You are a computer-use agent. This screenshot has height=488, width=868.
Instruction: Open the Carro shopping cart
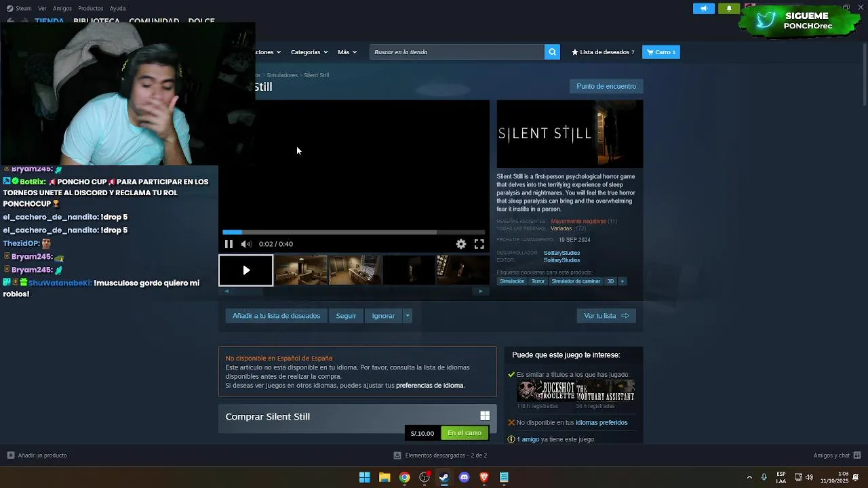tap(661, 52)
